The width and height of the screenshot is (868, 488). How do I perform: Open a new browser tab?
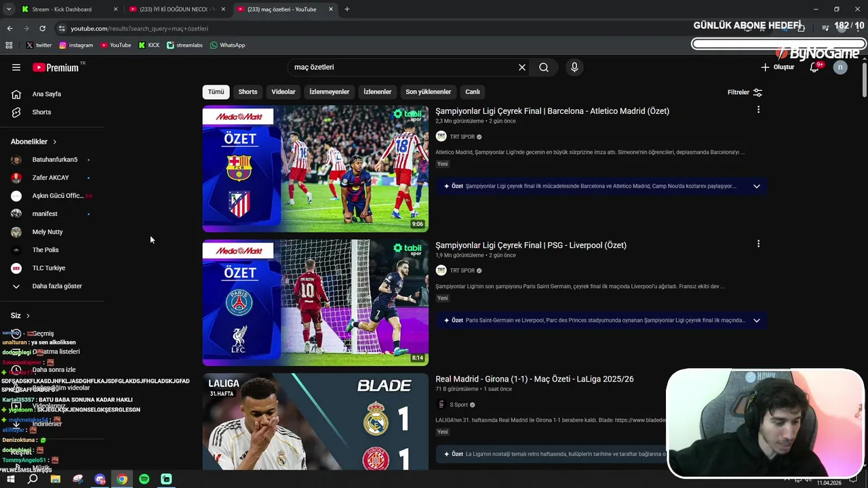[x=347, y=9]
